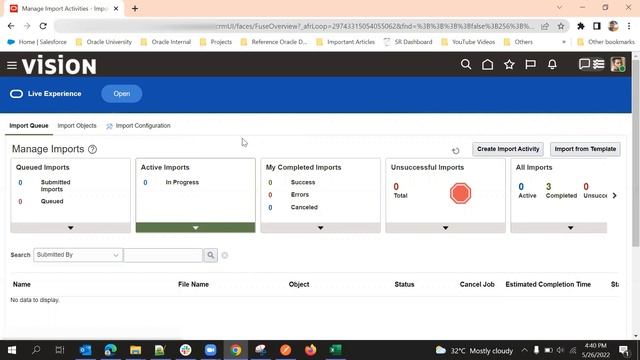
Task: Open Chrome three-dot menu
Action: pyautogui.click(x=629, y=26)
